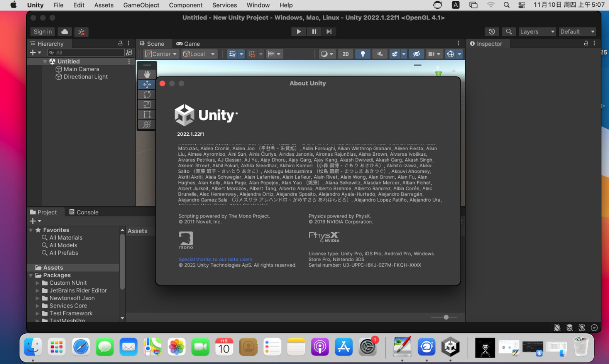This screenshot has width=609, height=364.
Task: Toggle the Inspector panel lock
Action: 586,43
